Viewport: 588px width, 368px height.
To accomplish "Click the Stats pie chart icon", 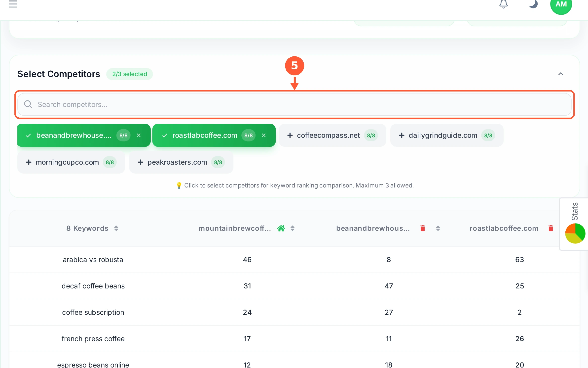I will point(575,233).
